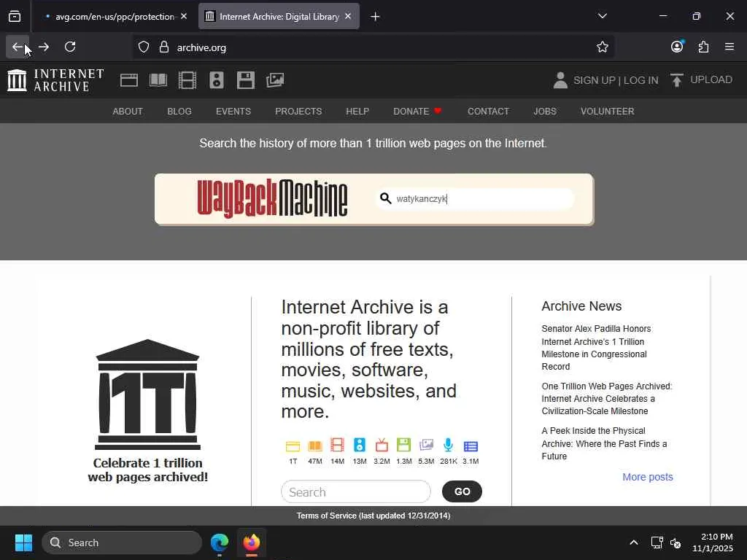Click the LOG IN link
747x560 pixels.
coord(640,80)
